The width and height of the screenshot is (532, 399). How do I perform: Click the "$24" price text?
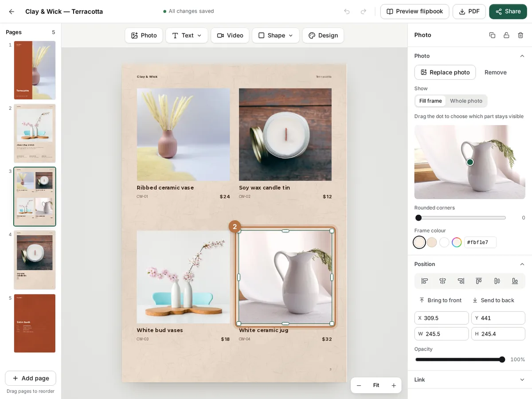(225, 196)
